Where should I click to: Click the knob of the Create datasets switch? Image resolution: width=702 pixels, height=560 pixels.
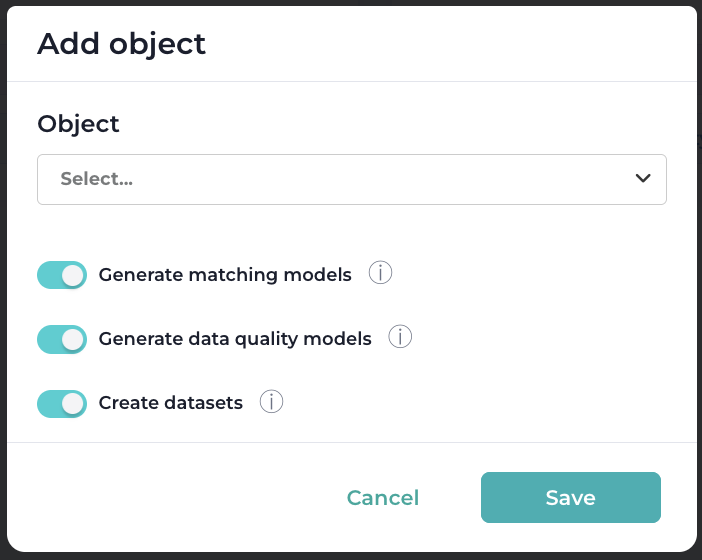[x=72, y=403]
